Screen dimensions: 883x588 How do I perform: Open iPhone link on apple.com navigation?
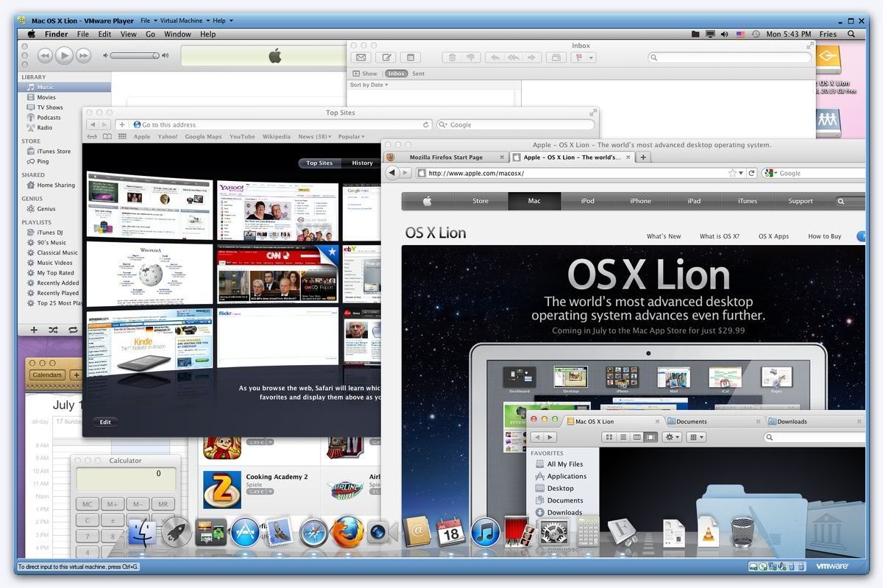point(640,201)
